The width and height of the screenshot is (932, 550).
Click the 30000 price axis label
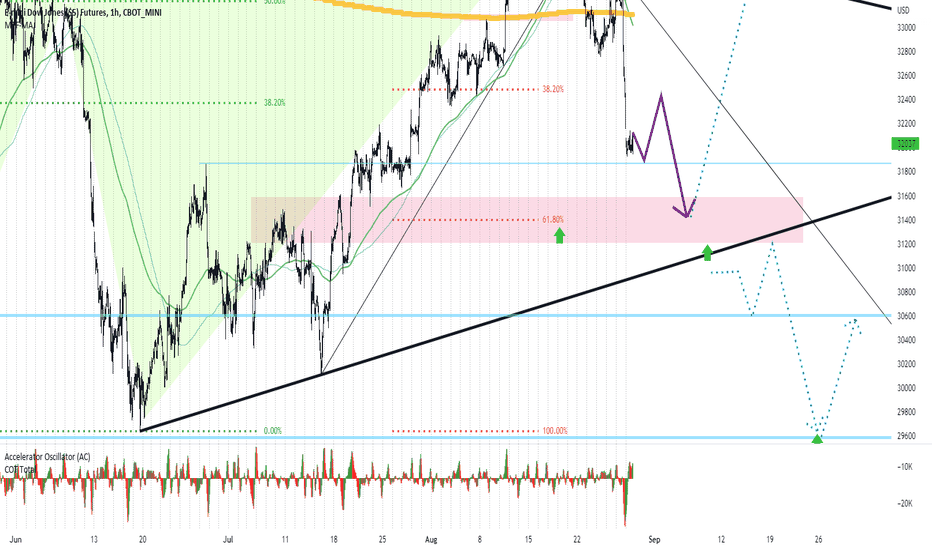906,388
